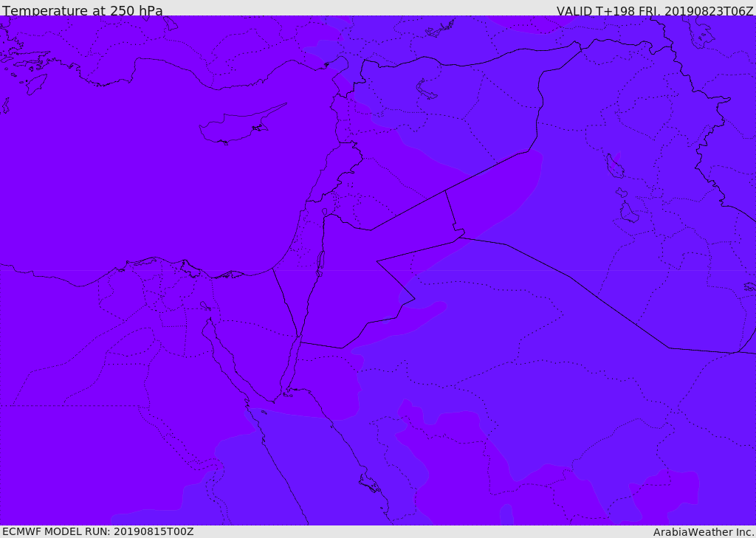Click the 'ArabiaWeather Inc' credit text
The image size is (756, 538).
click(x=703, y=532)
